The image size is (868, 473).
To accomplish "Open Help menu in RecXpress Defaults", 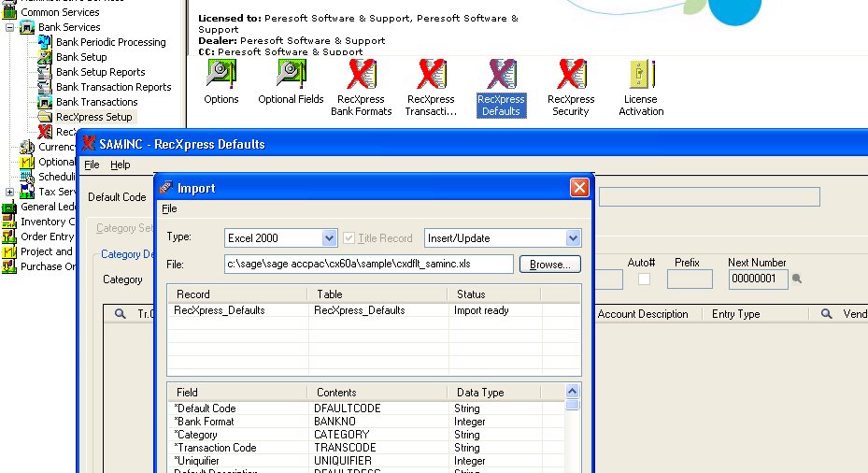I will [121, 165].
